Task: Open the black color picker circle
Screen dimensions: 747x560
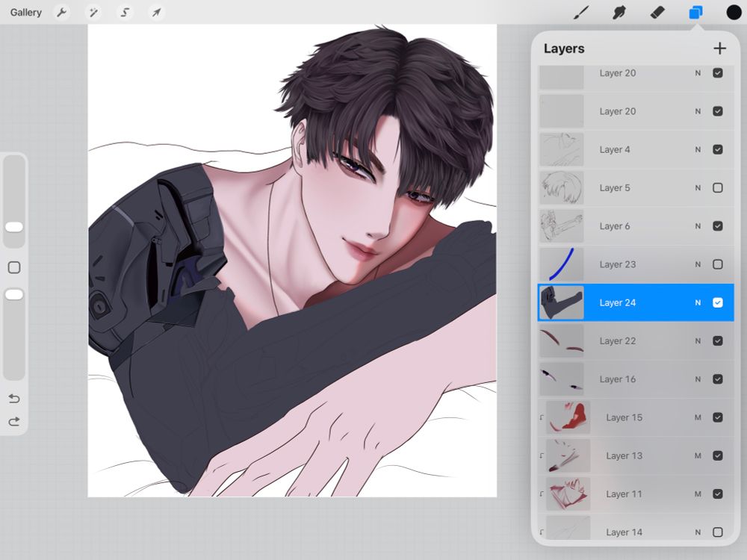Action: 734,13
